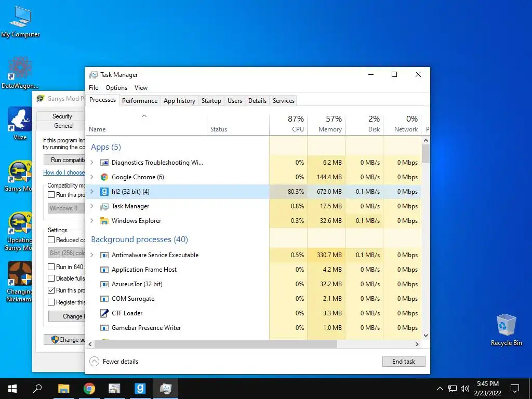This screenshot has width=532, height=399.
Task: Toggle the Register this program checkbox
Action: point(51,302)
